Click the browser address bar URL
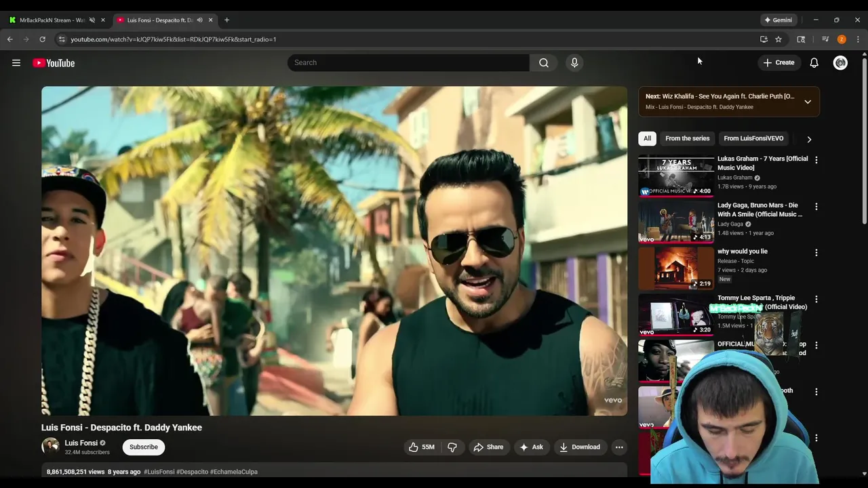Screen dimensions: 868x488 pos(173,39)
